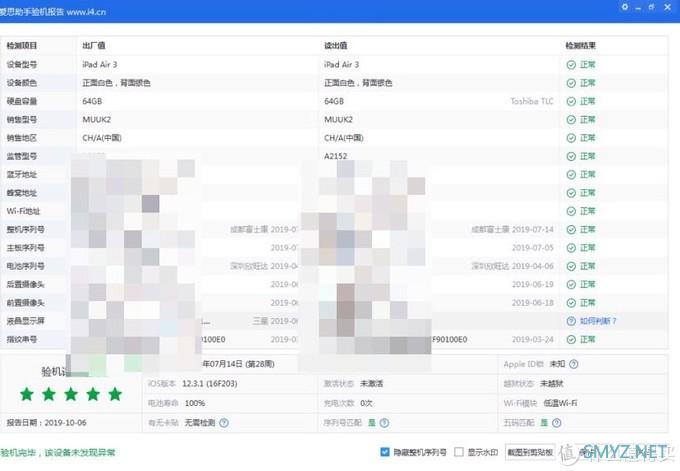
Task: Click the 2019-06-18 front camera date
Action: [x=533, y=303]
